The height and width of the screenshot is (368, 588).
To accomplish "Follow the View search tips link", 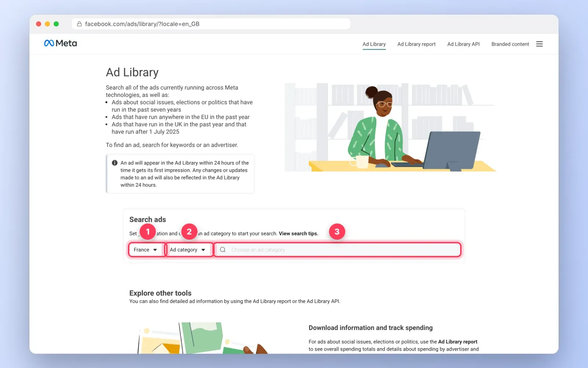I will (x=298, y=233).
